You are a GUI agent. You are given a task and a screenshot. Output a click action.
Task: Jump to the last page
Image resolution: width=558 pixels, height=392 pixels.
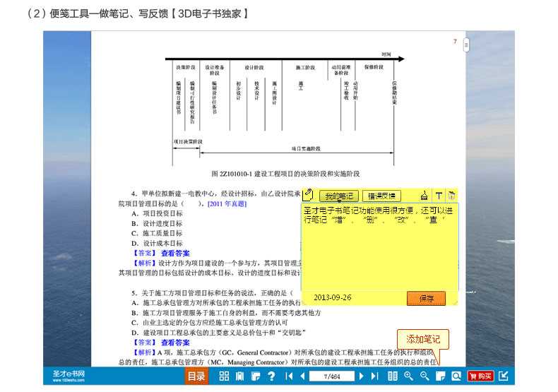(x=376, y=376)
